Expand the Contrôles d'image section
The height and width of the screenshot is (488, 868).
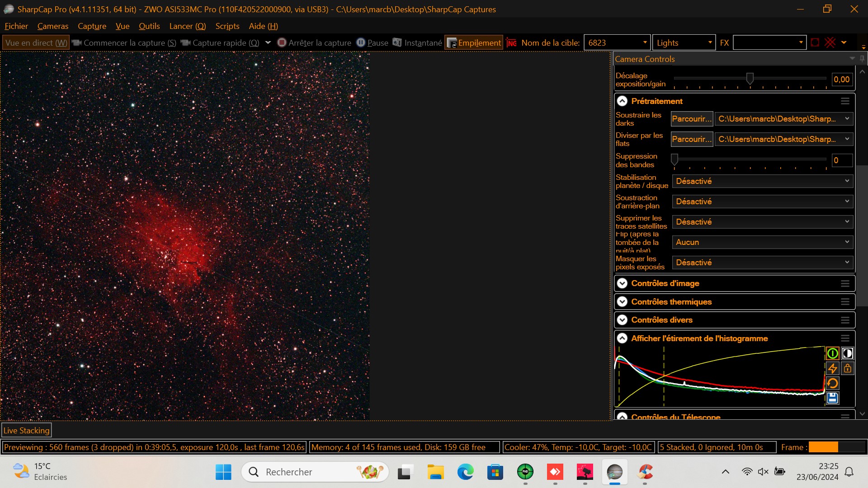click(x=623, y=283)
